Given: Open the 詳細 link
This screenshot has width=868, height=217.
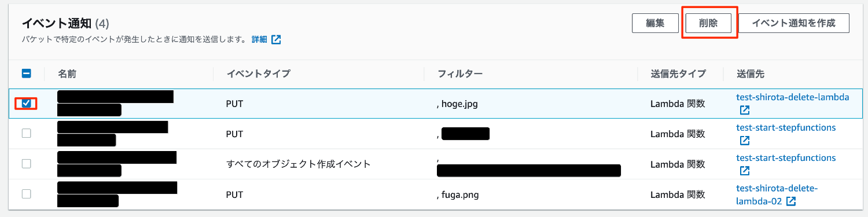Looking at the screenshot, I should point(259,39).
